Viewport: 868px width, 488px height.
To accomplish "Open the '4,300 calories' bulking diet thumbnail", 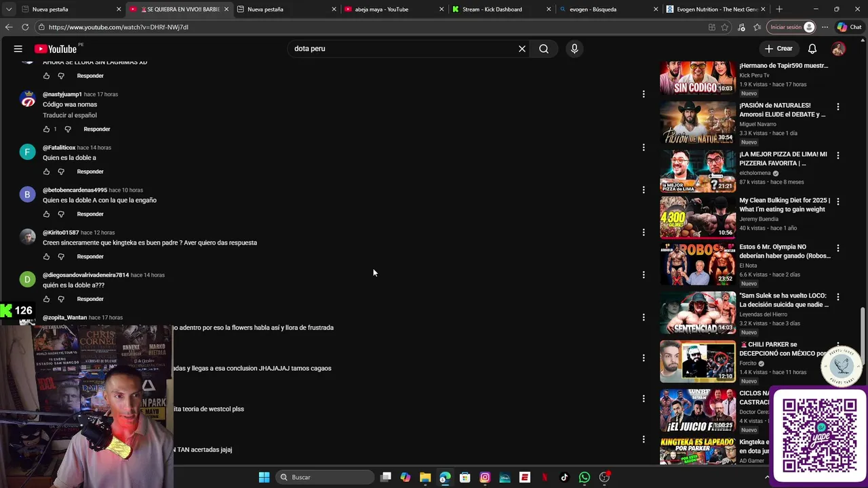I will 698,218.
